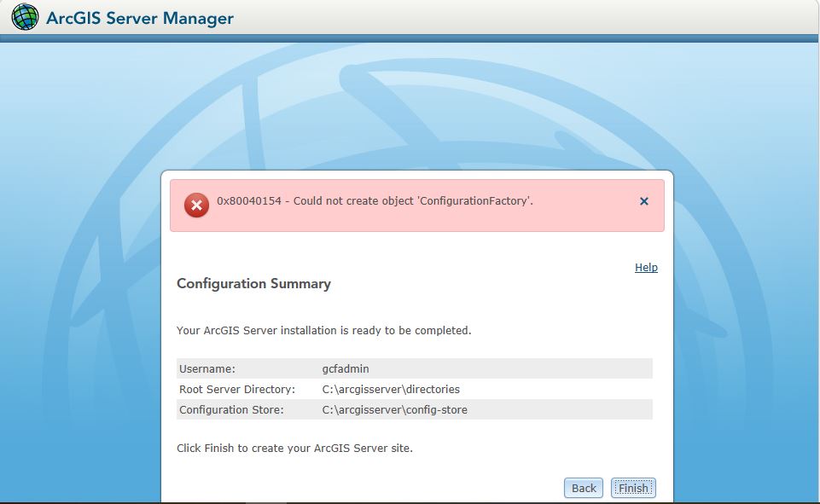This screenshot has width=820, height=504.
Task: Click the ArcGIS globe logo icon
Action: [x=25, y=17]
